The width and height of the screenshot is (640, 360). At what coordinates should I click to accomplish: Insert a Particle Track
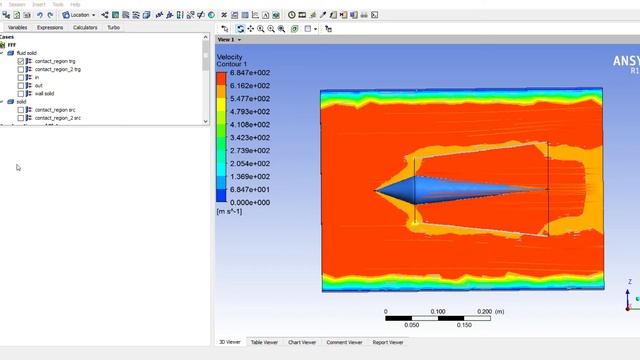coord(136,15)
